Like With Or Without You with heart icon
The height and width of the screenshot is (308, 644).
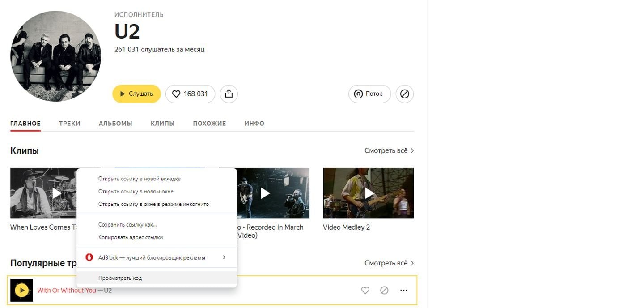[x=365, y=291]
